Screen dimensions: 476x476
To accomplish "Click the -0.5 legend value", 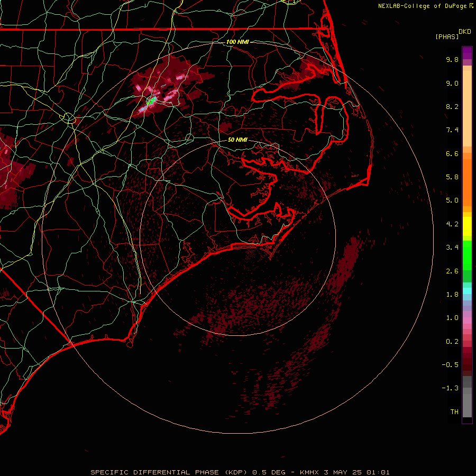I will click(x=450, y=365).
